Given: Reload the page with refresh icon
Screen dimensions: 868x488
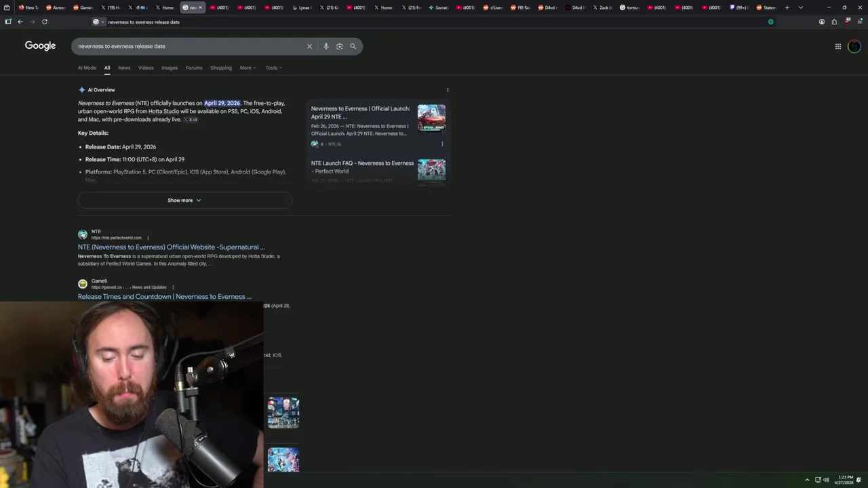Looking at the screenshot, I should pos(45,22).
